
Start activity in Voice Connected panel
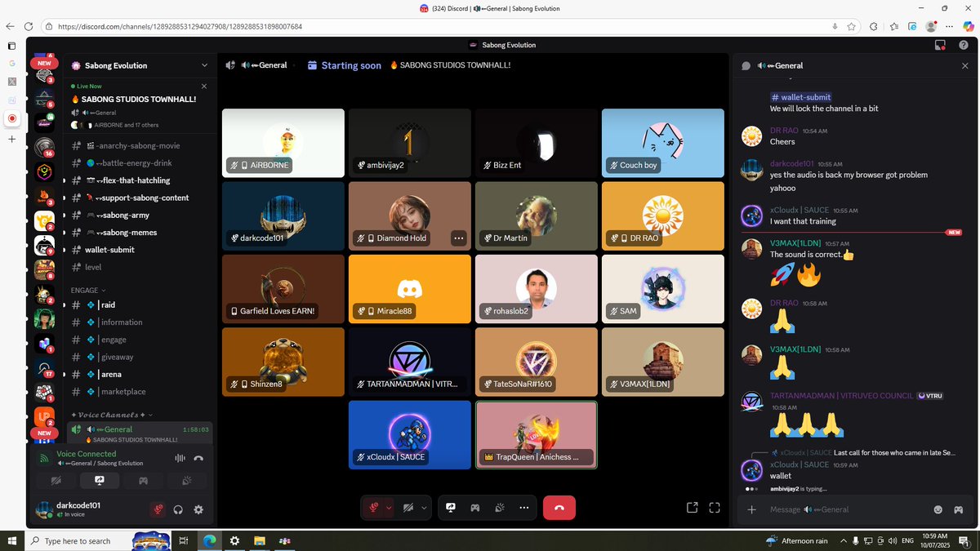click(x=144, y=482)
